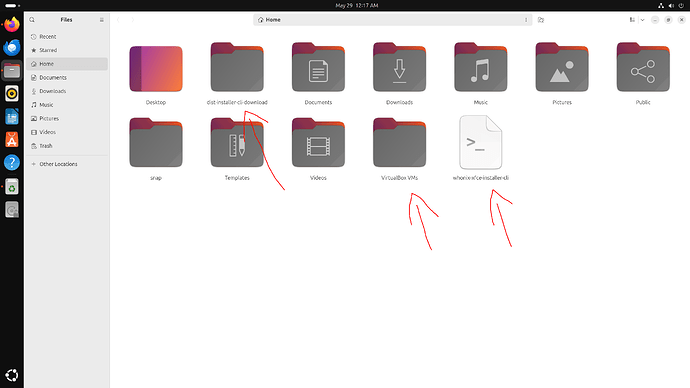Click the new folder icon
This screenshot has width=690, height=388.
541,20
